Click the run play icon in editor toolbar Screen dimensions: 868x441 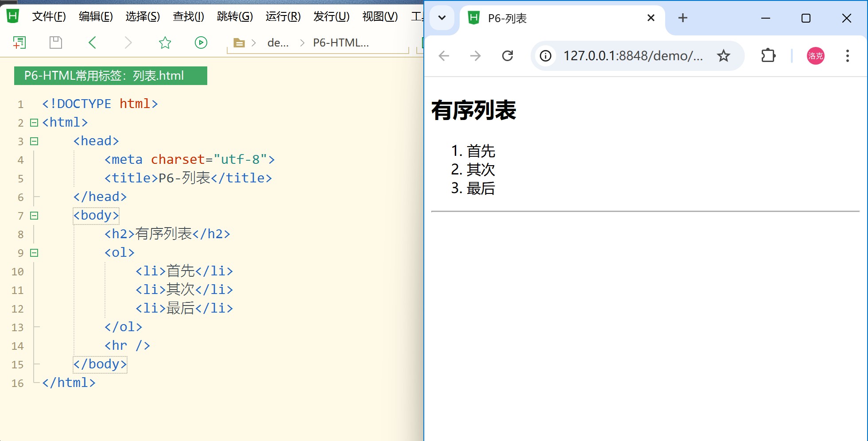click(201, 43)
